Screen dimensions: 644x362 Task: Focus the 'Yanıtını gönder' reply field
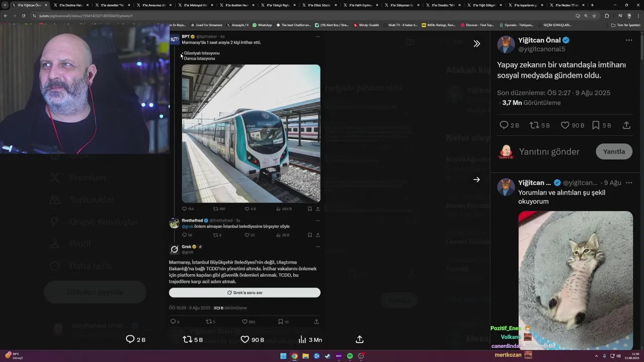(x=549, y=151)
